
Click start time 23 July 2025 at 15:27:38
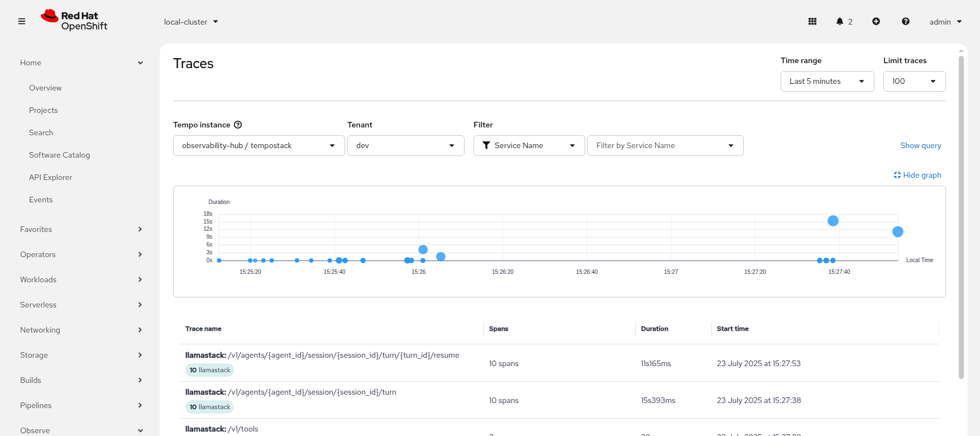[759, 400]
